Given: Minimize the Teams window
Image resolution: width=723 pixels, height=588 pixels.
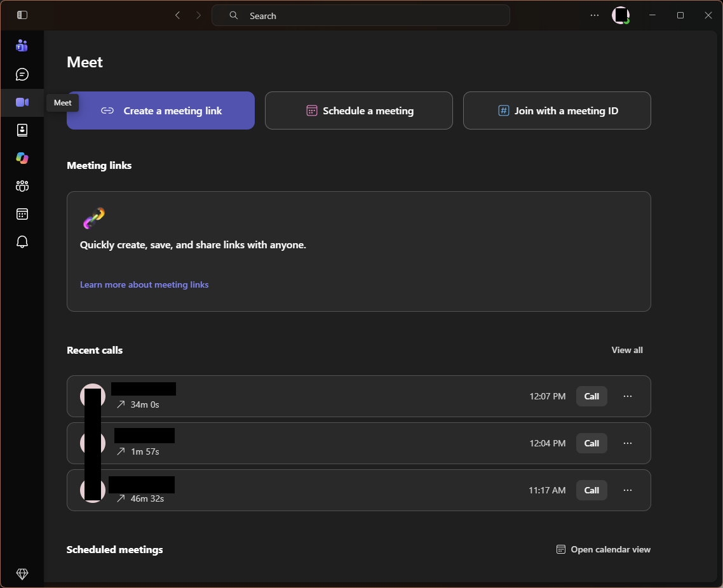Looking at the screenshot, I should pos(652,15).
